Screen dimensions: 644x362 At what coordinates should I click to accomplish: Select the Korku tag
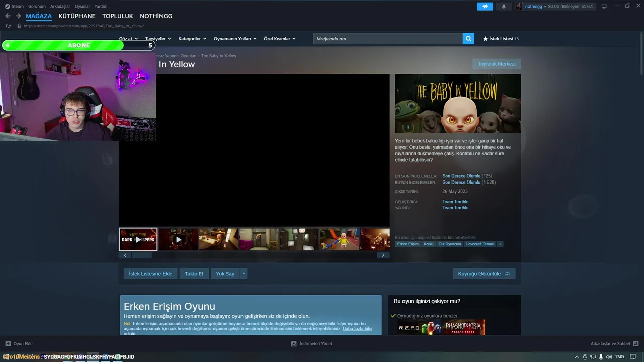coord(428,244)
